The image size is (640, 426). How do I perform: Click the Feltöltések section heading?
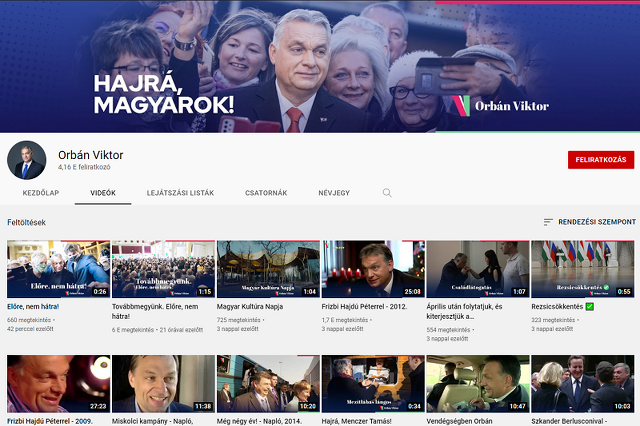point(27,222)
